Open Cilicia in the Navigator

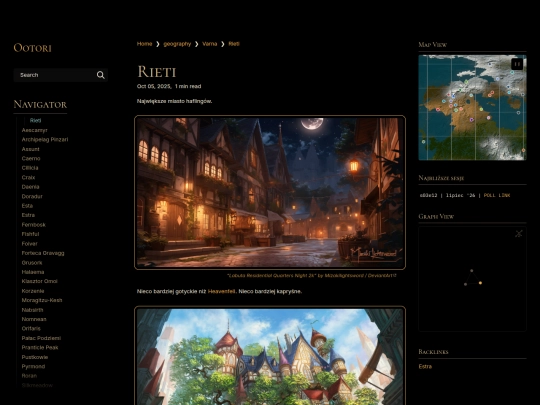pos(30,168)
